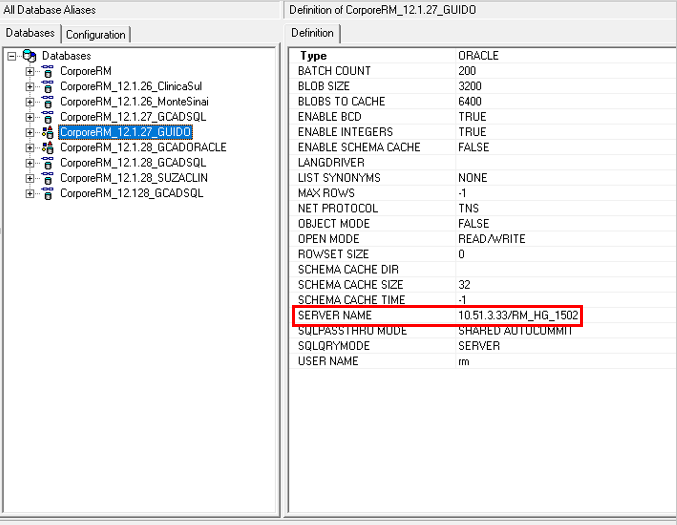
Task: Click the CorporeRM_12.1.28_GCADSQL database icon
Action: tap(47, 163)
